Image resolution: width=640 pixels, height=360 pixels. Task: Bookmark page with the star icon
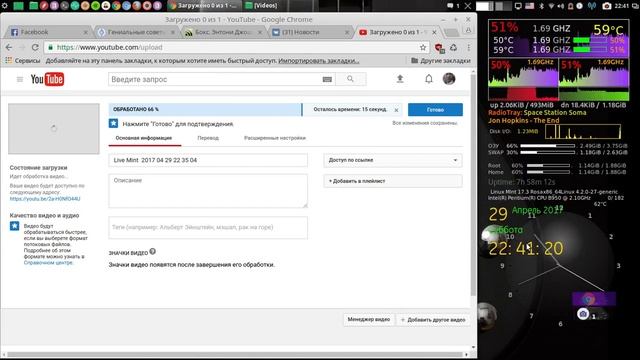coord(423,47)
